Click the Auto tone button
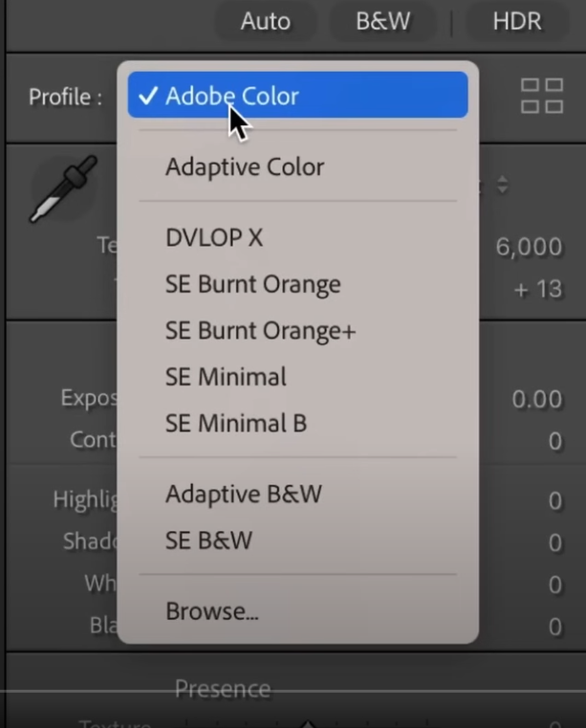Viewport: 586px width, 728px height. pyautogui.click(x=266, y=21)
